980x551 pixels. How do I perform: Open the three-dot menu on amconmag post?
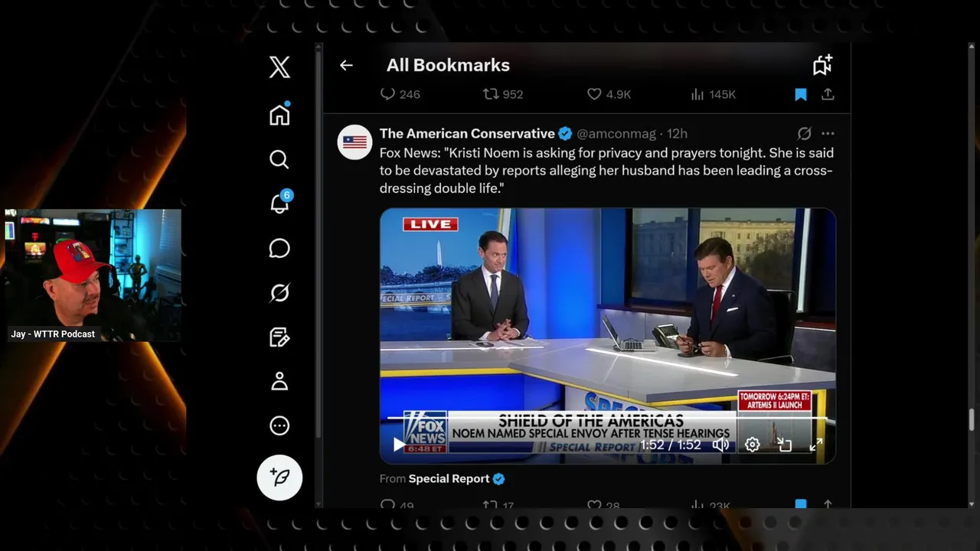click(828, 133)
